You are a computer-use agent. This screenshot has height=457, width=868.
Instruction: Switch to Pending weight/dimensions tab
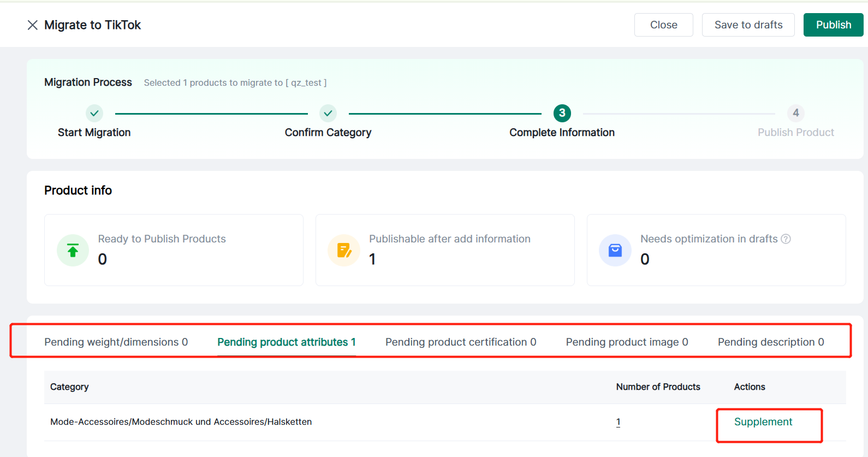(x=116, y=342)
